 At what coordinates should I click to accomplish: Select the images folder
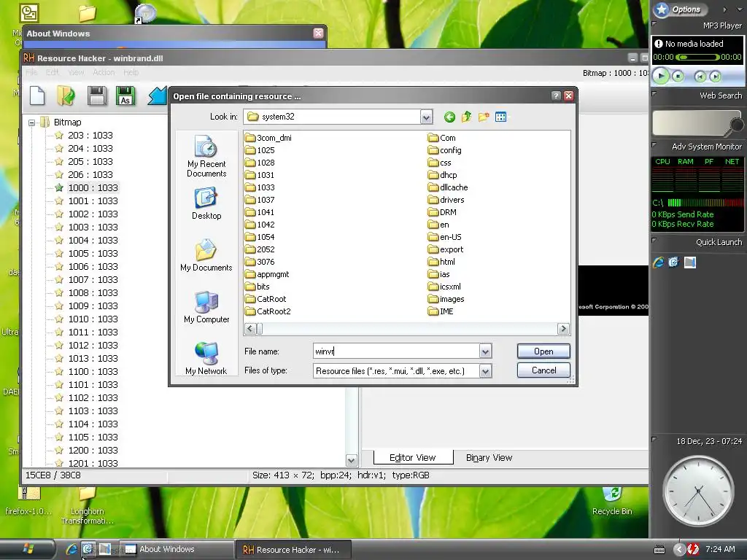point(446,299)
